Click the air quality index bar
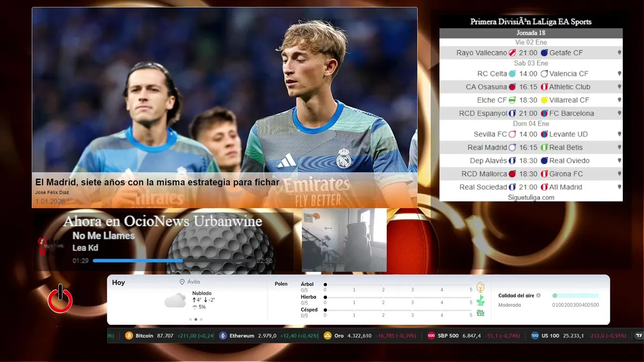The height and width of the screenshot is (362, 644). tap(576, 296)
